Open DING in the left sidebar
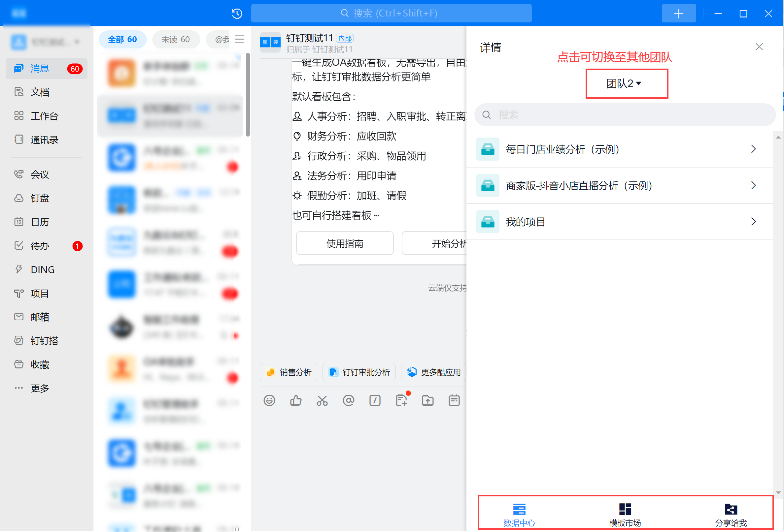This screenshot has height=532, width=784. pyautogui.click(x=47, y=270)
